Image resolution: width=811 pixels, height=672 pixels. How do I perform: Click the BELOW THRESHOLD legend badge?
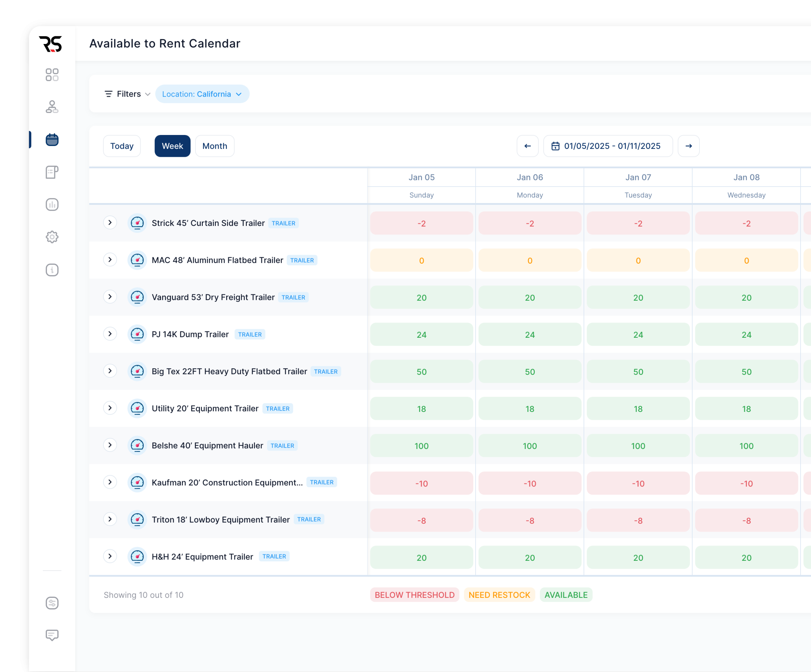[414, 595]
